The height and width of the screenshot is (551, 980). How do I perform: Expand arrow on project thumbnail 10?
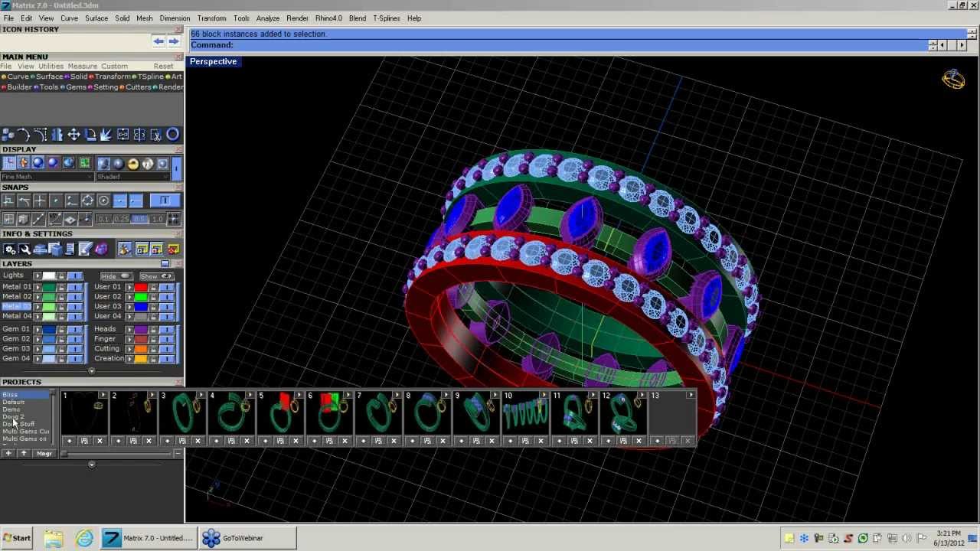[544, 395]
